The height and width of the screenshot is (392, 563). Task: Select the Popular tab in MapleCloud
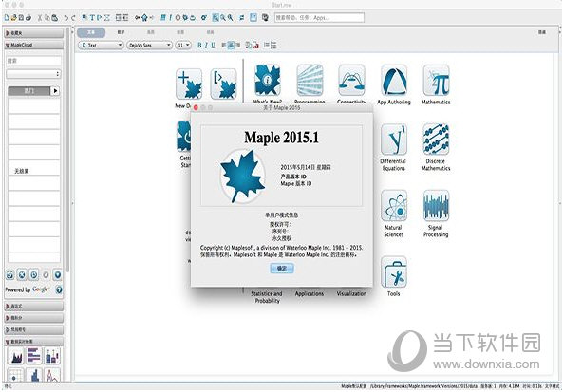(28, 91)
